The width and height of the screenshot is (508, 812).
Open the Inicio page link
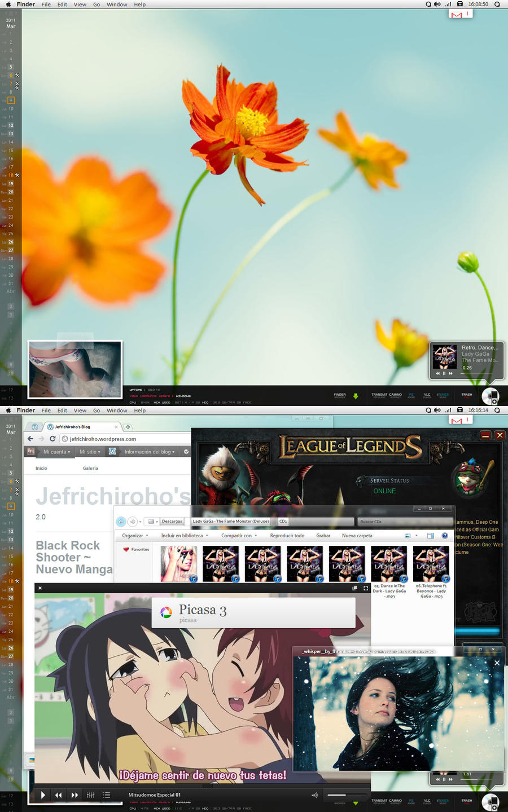[x=41, y=468]
